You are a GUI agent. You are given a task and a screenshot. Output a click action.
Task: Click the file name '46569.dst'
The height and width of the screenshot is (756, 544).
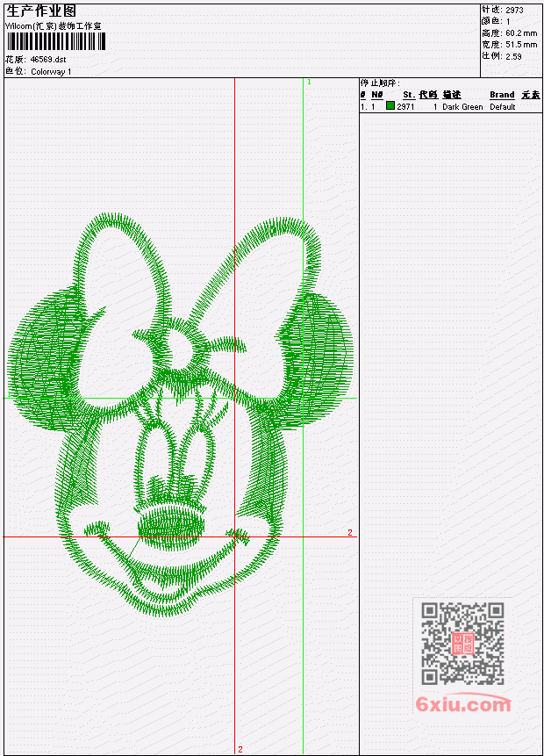point(48,60)
